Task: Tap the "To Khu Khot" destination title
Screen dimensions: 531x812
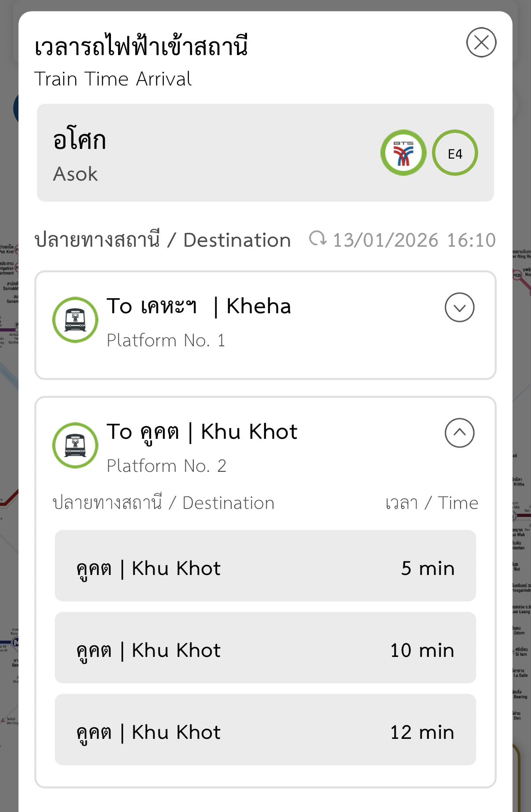Action: (x=202, y=432)
